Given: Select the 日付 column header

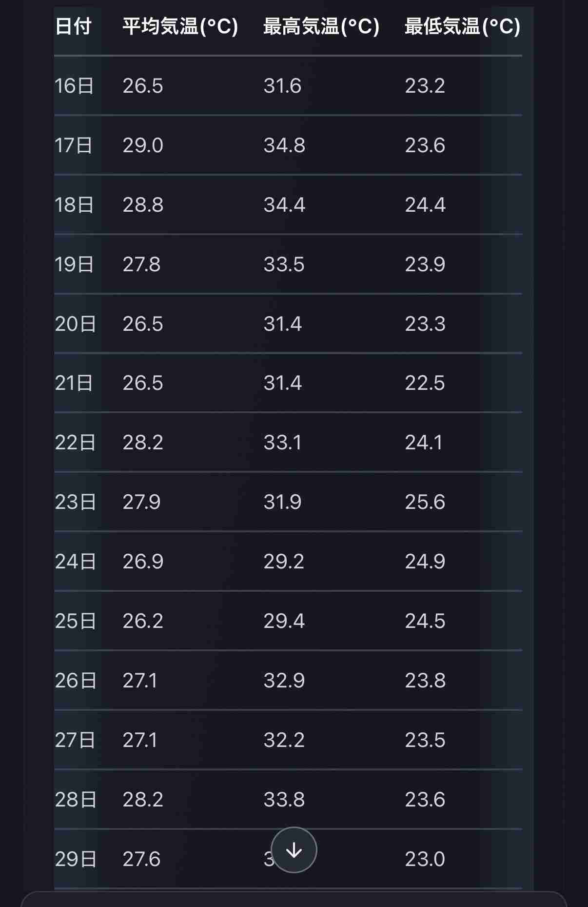Looking at the screenshot, I should (73, 26).
